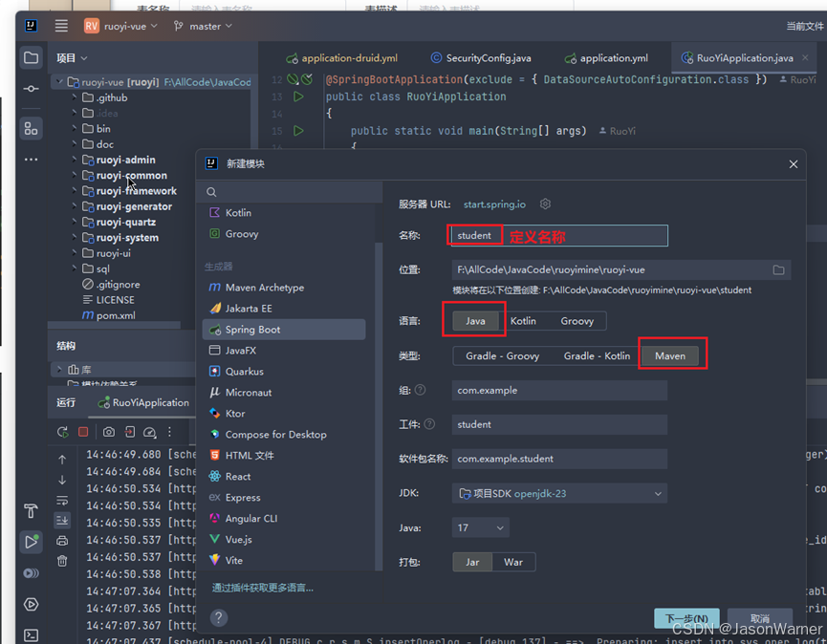Open master branch dropdown
Viewport: 827px width, 644px height.
203,26
